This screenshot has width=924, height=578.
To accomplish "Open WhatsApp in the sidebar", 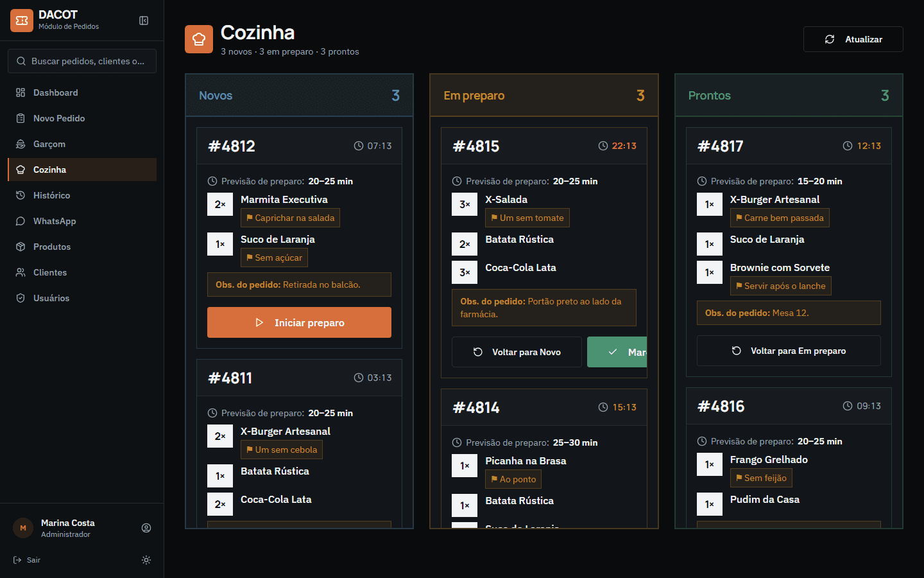I will 82,221.
